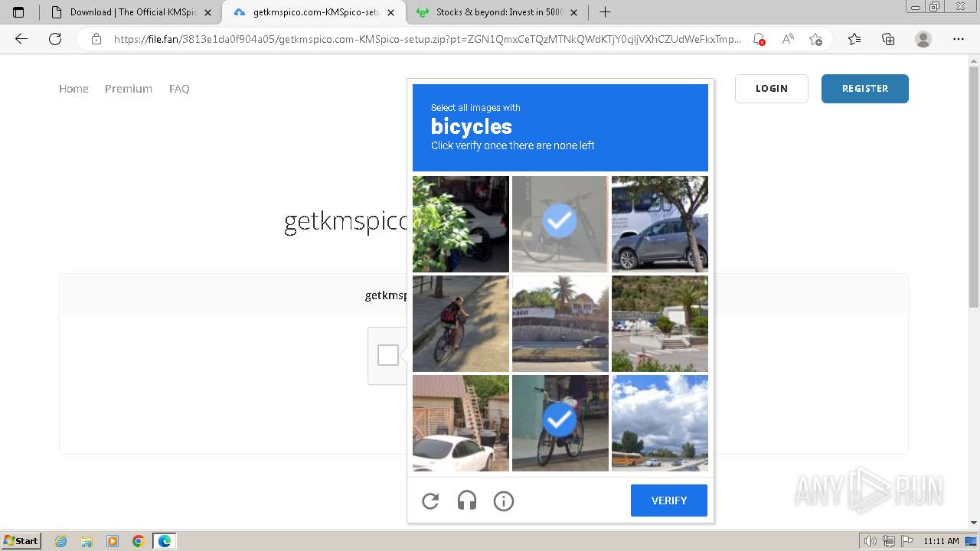Viewport: 980px width, 551px height.
Task: Get an audio captcha challenge
Action: pos(467,501)
